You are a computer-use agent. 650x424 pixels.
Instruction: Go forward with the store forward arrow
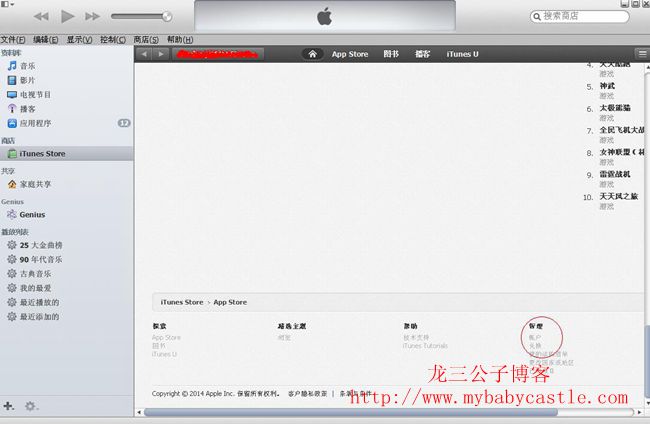point(161,54)
